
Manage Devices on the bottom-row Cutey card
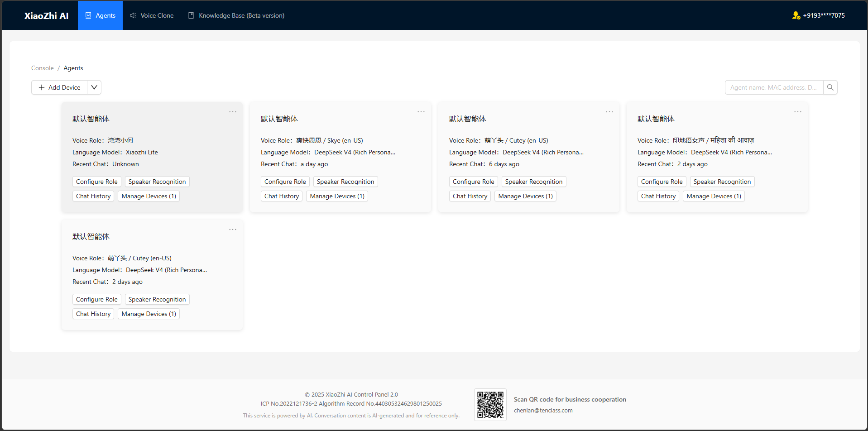click(x=149, y=314)
